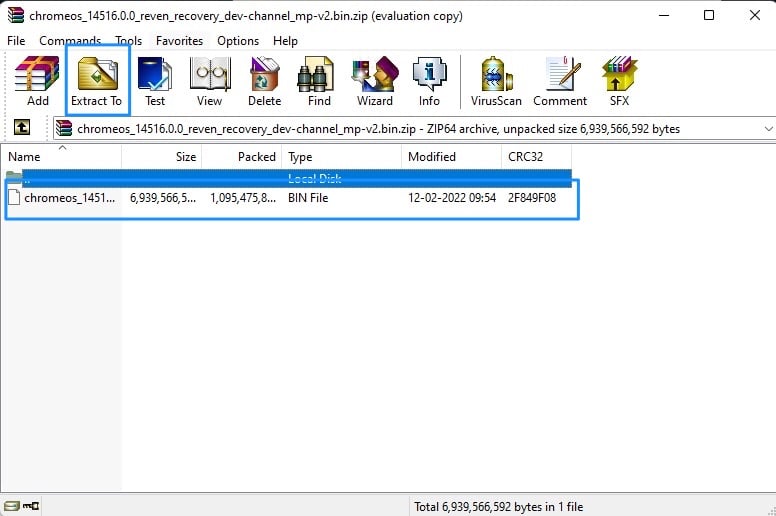Run the Test archive tool

coord(155,82)
